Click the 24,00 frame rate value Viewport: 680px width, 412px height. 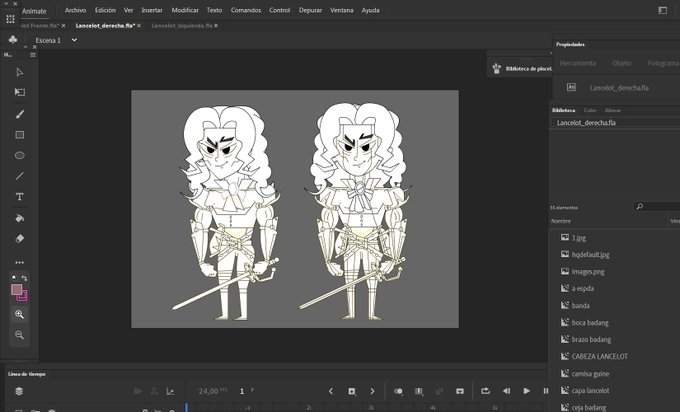click(x=209, y=391)
